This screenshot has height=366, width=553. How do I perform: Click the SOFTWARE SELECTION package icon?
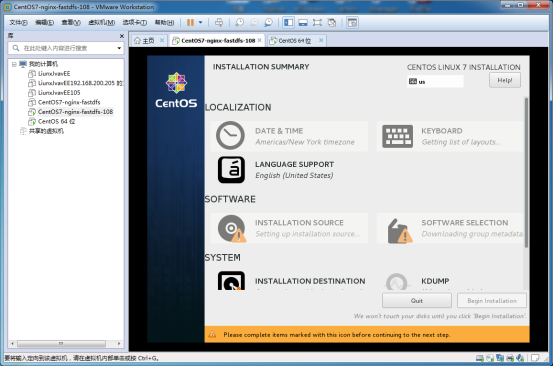click(x=400, y=231)
